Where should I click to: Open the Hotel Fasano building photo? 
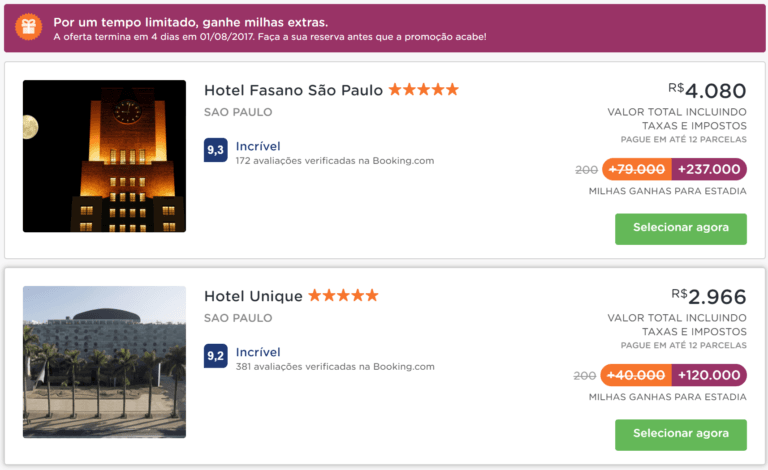tap(104, 156)
